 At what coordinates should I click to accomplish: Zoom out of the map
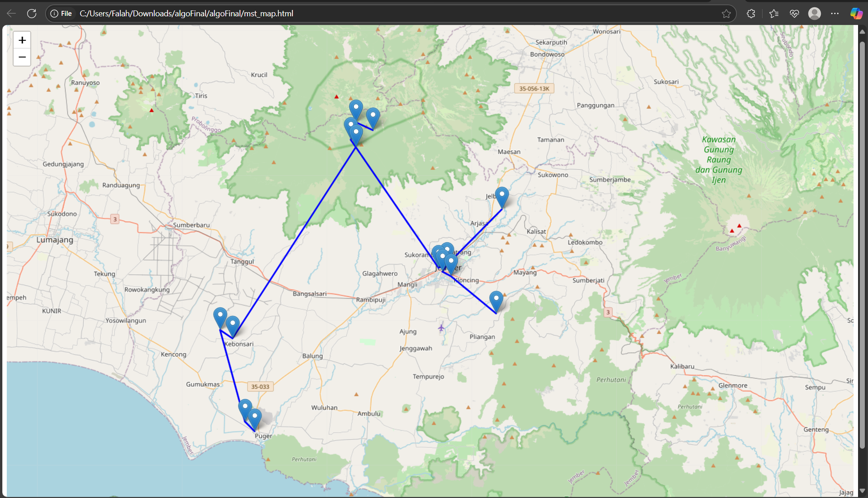pyautogui.click(x=22, y=57)
